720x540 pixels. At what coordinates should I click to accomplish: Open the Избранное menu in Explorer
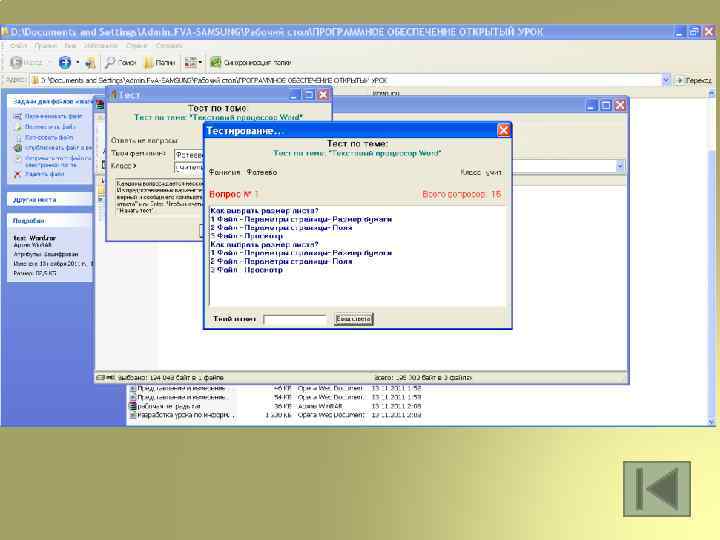click(101, 45)
